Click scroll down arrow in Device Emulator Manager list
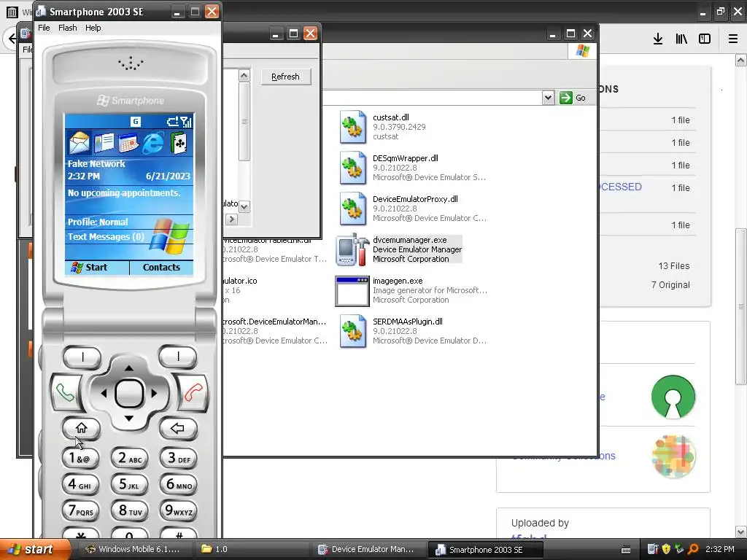The width and height of the screenshot is (747, 560). coord(244,206)
